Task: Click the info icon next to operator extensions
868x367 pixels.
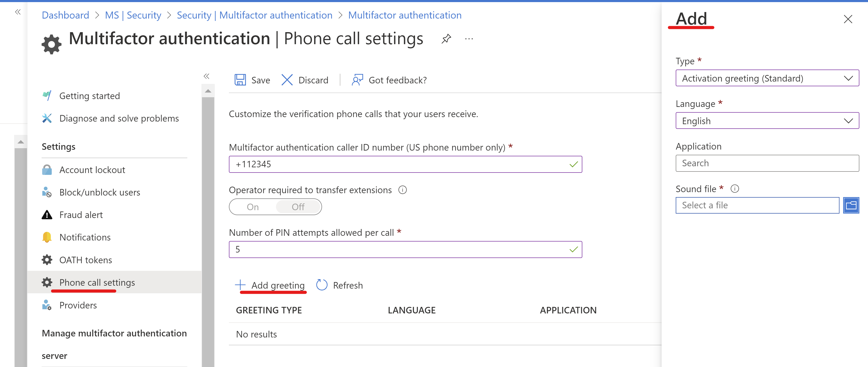Action: [x=402, y=190]
